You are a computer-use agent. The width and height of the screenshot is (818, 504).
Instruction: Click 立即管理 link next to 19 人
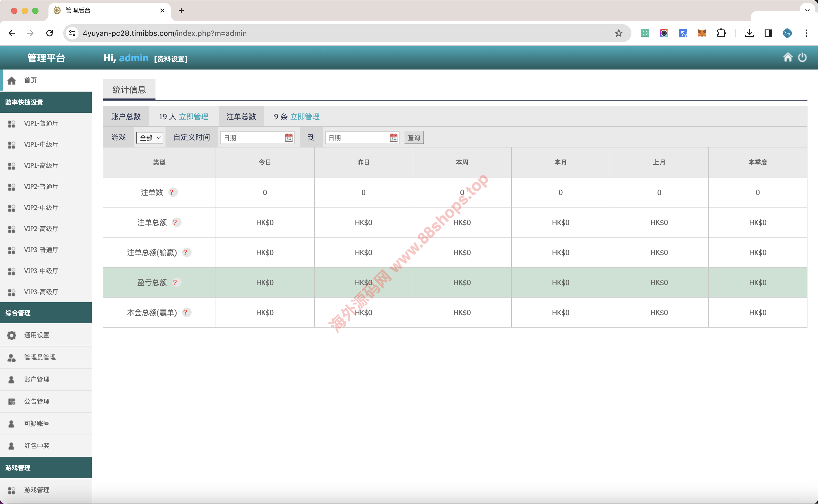click(193, 117)
